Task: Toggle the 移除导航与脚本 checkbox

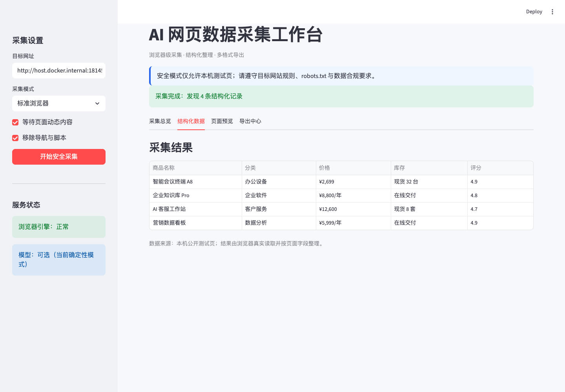Action: pos(15,138)
